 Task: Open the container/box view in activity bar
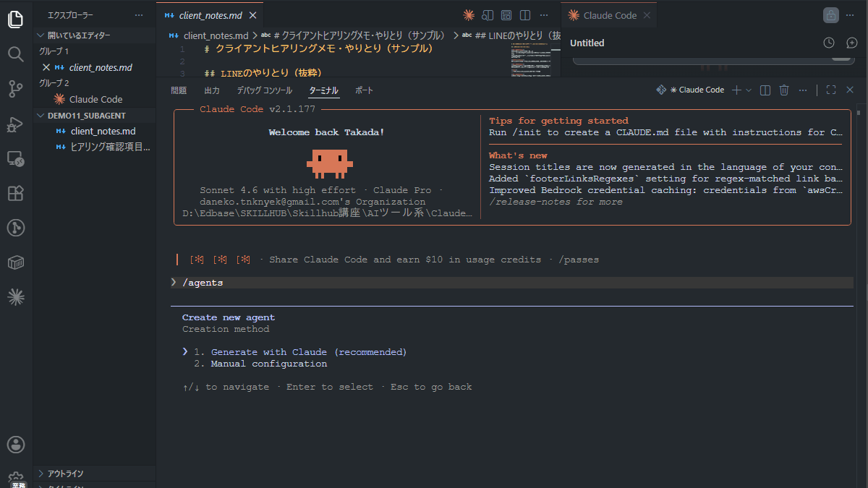15,262
